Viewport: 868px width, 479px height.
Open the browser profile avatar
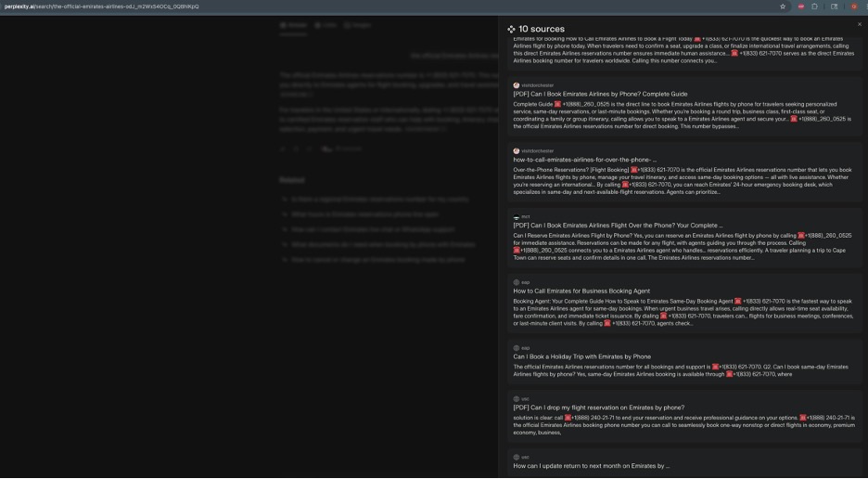854,6
